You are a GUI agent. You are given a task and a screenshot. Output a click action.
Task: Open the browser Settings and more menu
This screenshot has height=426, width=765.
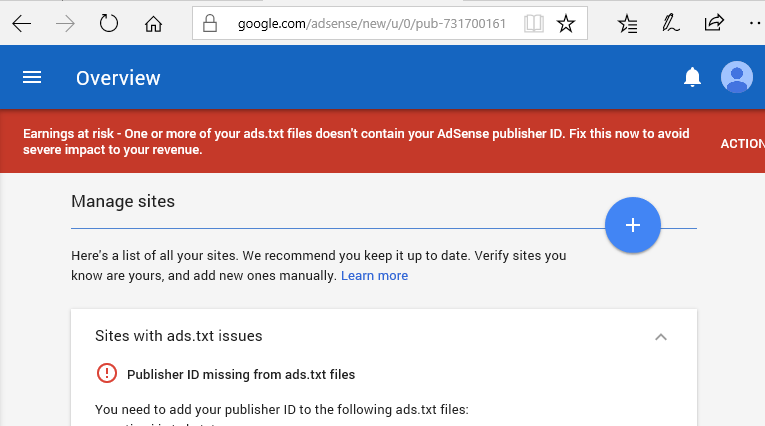754,24
